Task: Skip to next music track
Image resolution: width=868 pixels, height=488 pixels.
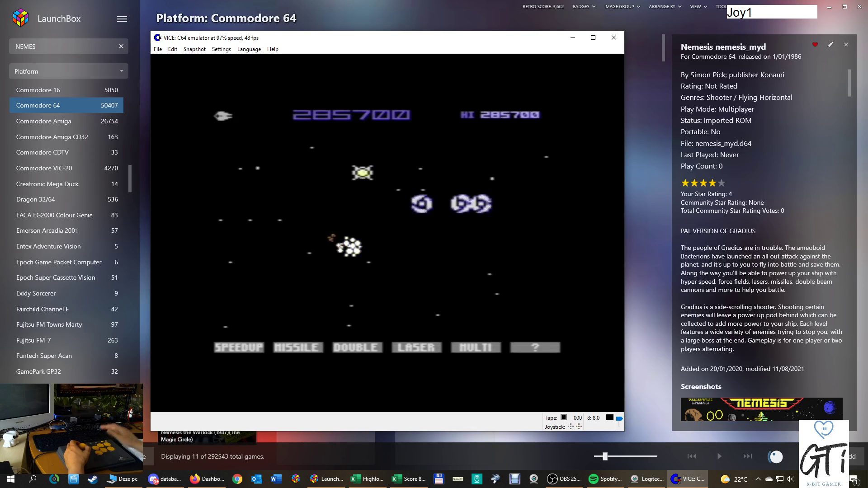Action: click(x=747, y=456)
